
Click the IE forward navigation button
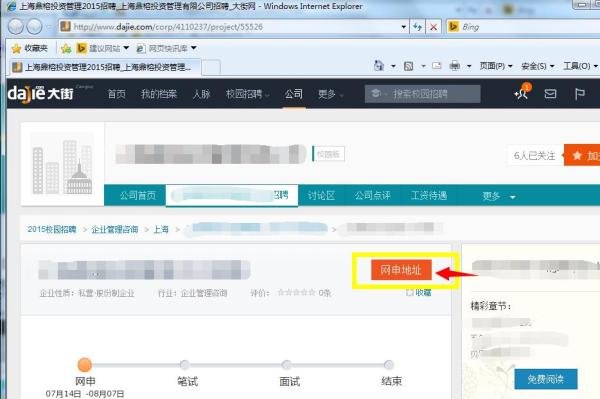[34, 27]
